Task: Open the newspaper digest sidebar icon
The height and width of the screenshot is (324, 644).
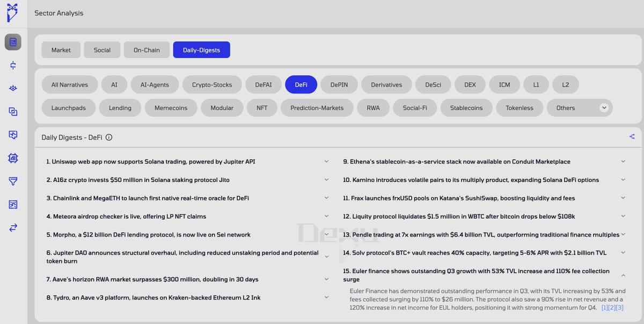Action: (13, 42)
